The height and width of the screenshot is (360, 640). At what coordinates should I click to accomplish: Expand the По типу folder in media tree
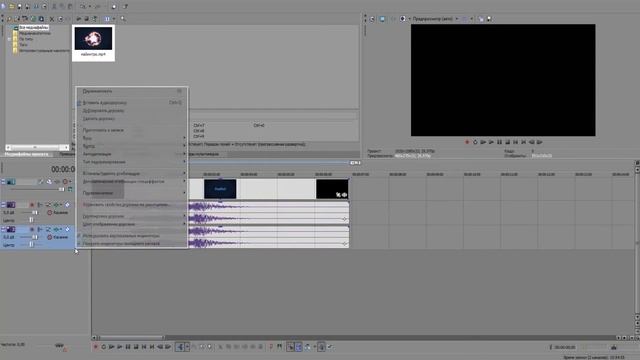9,39
